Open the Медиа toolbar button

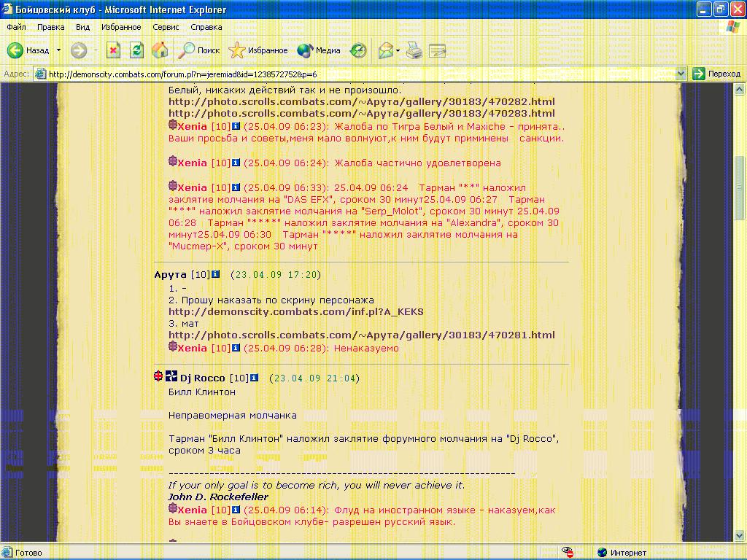coord(318,50)
